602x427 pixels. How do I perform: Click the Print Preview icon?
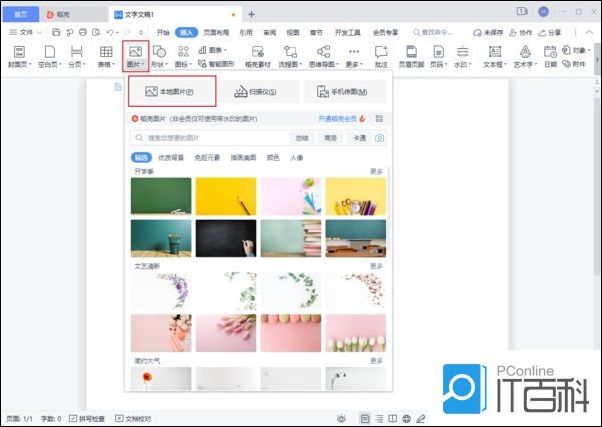tap(96, 32)
